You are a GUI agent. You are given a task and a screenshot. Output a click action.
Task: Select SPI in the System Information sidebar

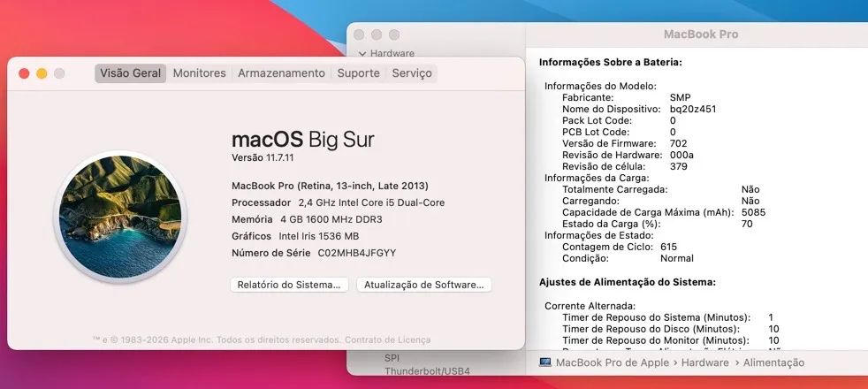pyautogui.click(x=392, y=358)
